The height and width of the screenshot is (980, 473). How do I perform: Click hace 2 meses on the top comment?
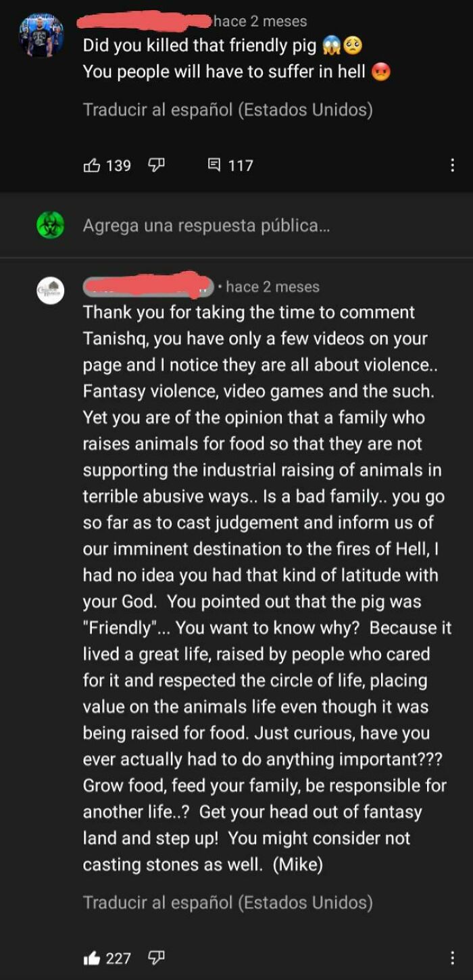[260, 20]
